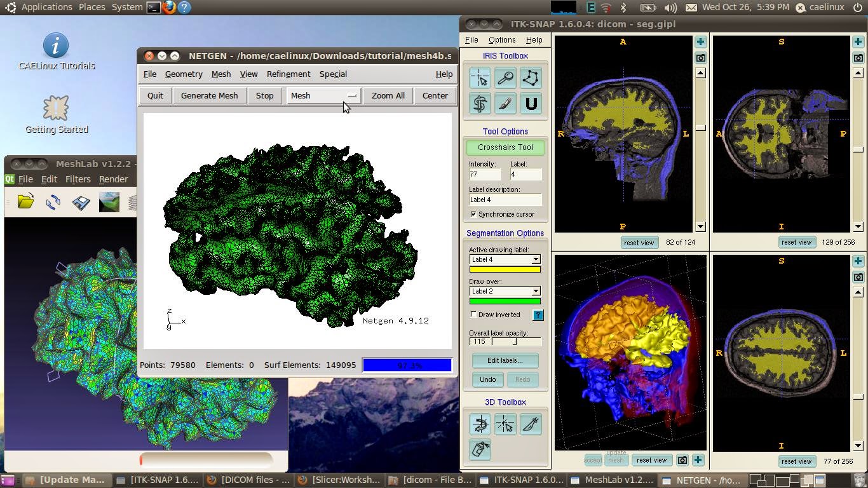Expand the sagittal view with plus icon
This screenshot has height=488, width=868.
pyautogui.click(x=700, y=42)
